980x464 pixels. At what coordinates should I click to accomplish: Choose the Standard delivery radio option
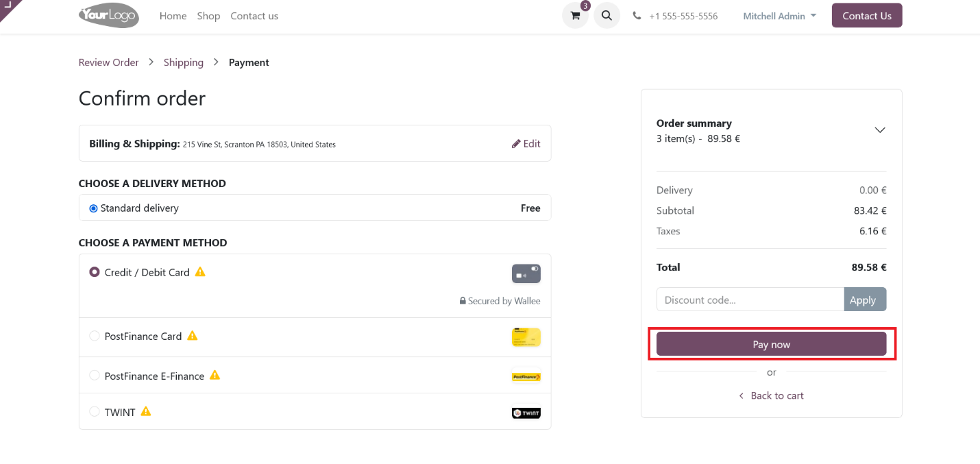94,208
